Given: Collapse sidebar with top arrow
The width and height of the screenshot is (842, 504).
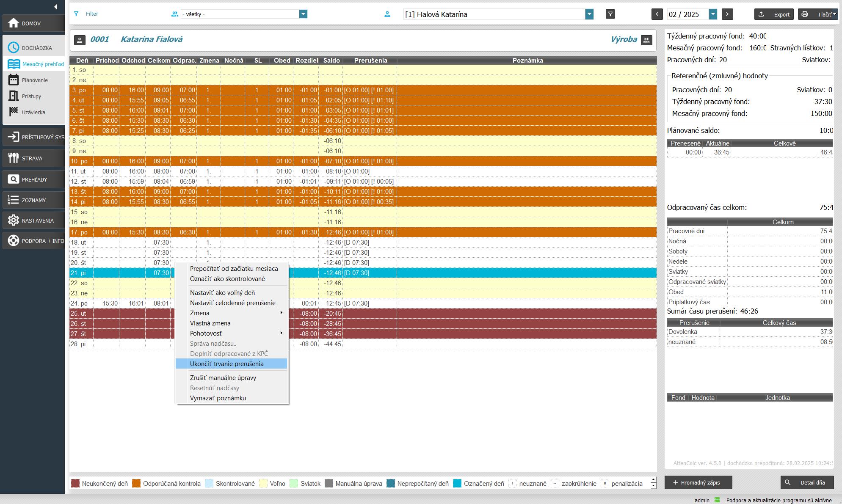Looking at the screenshot, I should (x=56, y=7).
